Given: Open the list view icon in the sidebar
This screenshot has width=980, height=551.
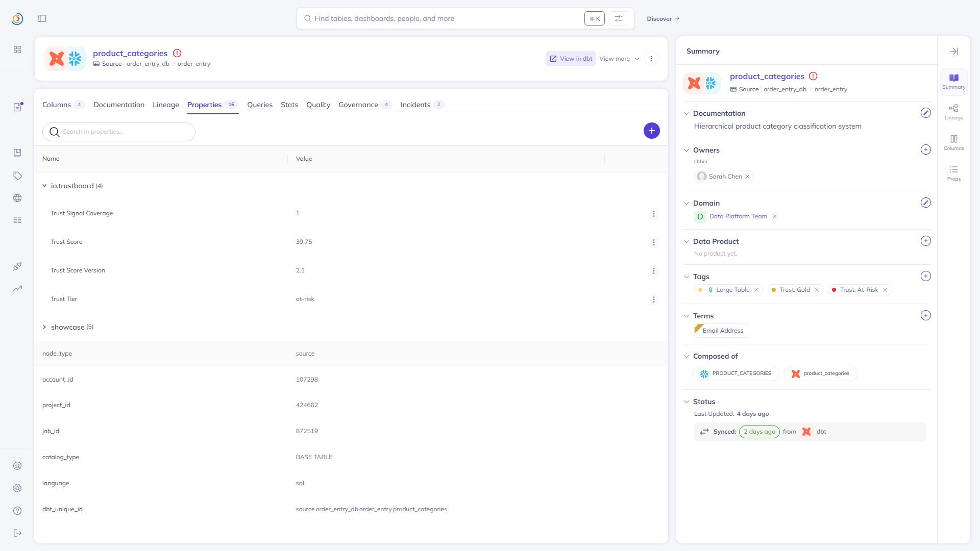Looking at the screenshot, I should tap(17, 220).
